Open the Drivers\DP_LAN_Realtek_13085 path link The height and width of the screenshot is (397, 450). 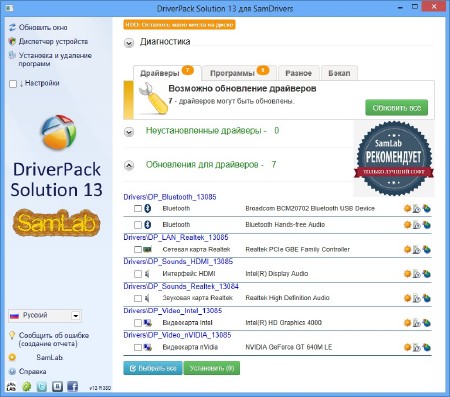tap(176, 237)
